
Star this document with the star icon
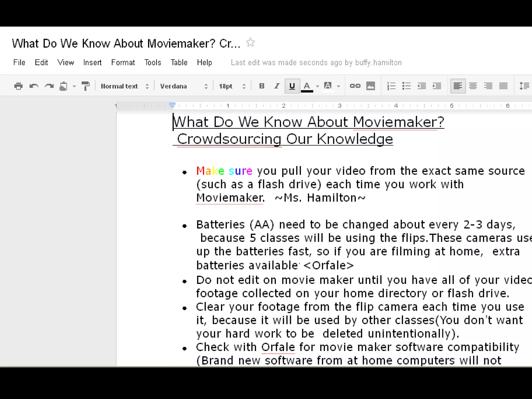pyautogui.click(x=250, y=42)
